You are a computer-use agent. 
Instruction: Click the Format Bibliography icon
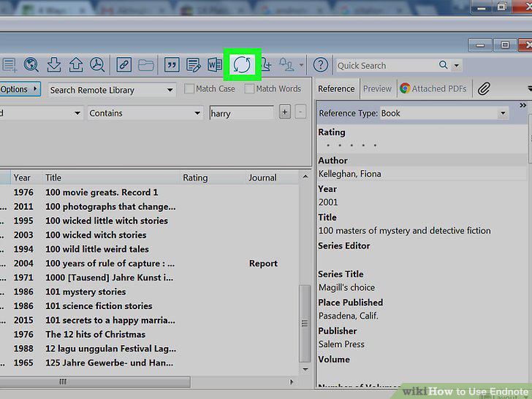[194, 65]
